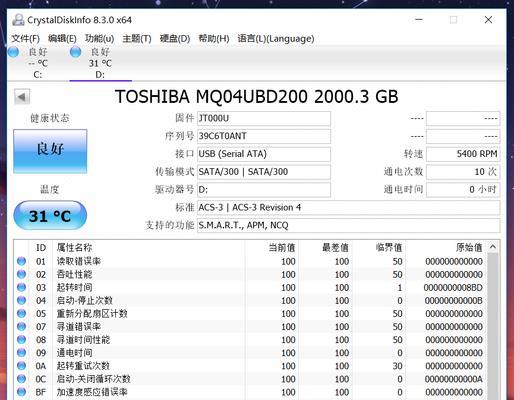Click threshold value 30 for 起转重试次数

pos(397,366)
